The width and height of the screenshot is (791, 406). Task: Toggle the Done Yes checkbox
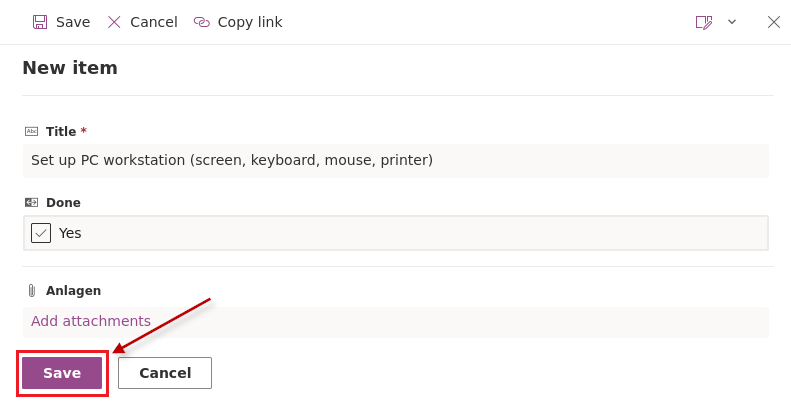click(x=41, y=233)
